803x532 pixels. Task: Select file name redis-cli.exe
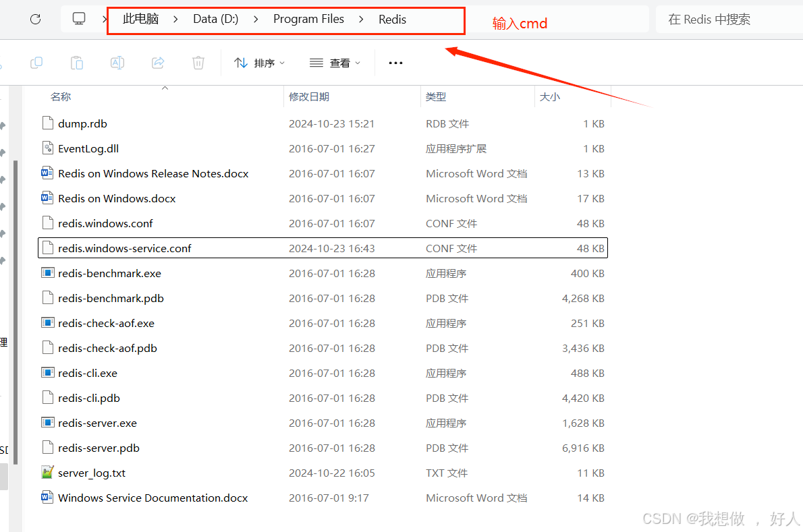tap(88, 374)
